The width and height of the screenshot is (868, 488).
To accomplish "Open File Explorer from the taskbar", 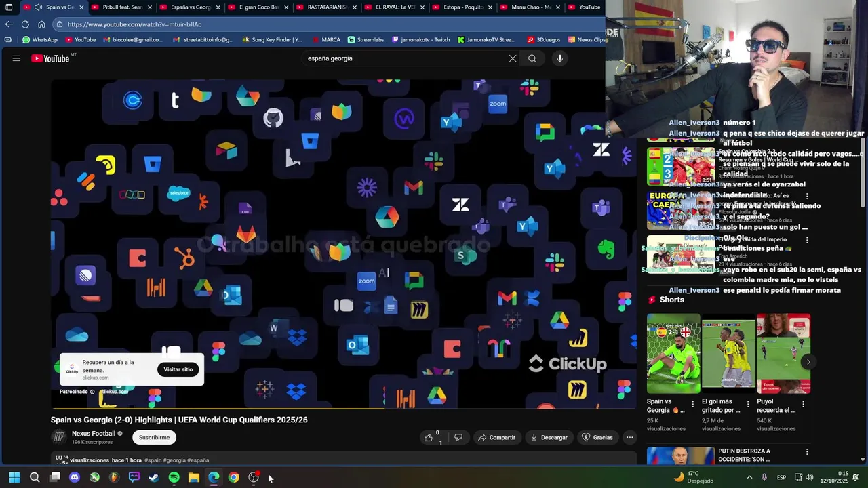I will (x=194, y=478).
